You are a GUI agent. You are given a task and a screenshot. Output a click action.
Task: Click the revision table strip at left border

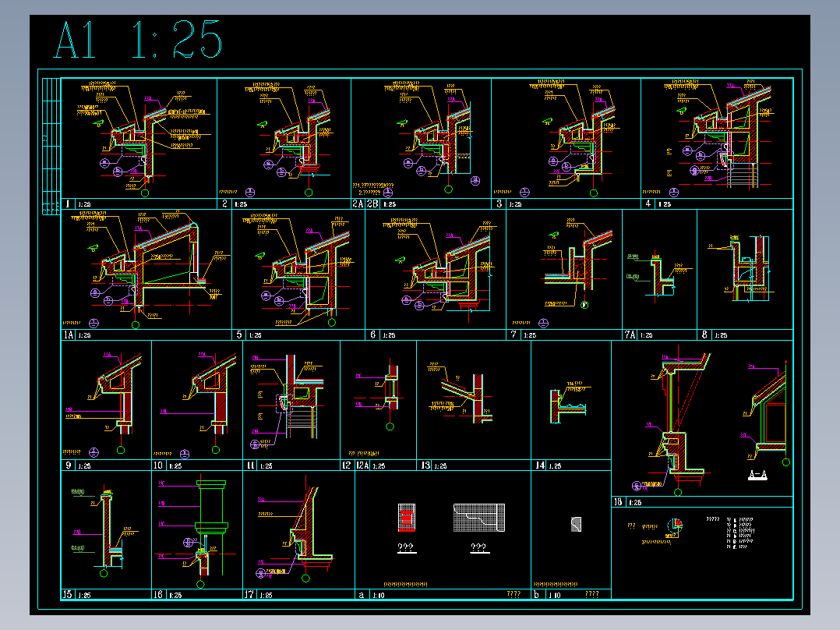pyautogui.click(x=51, y=147)
